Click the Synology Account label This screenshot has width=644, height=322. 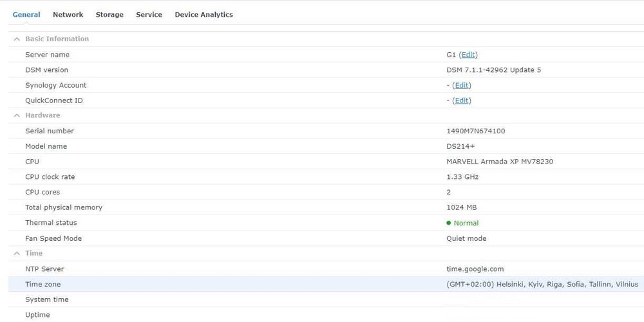pos(56,86)
